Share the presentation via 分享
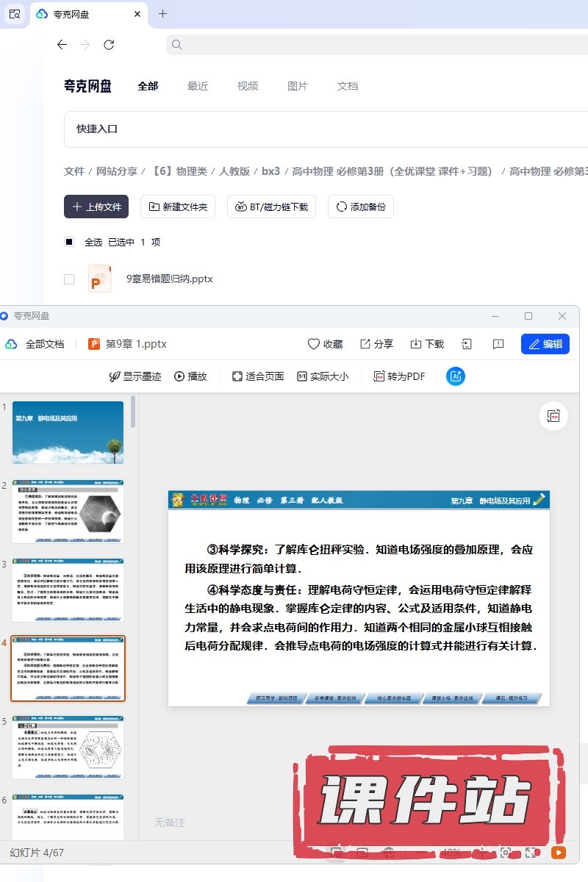Viewport: 588px width, 882px height. [x=376, y=344]
